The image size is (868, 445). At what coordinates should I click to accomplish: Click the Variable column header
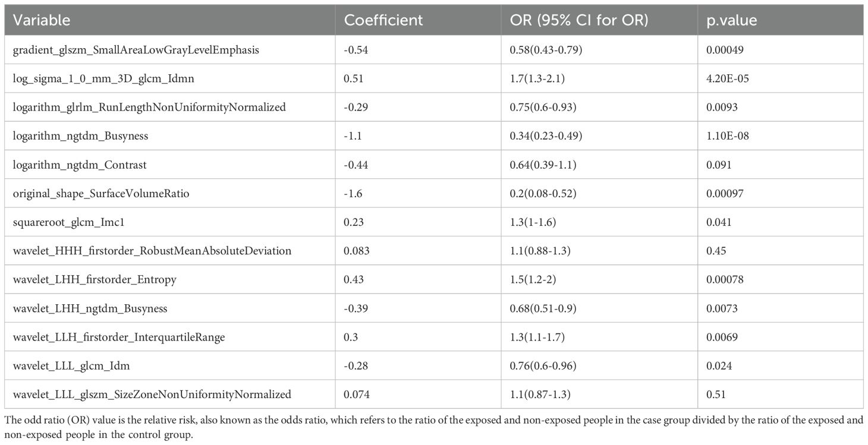42,20
